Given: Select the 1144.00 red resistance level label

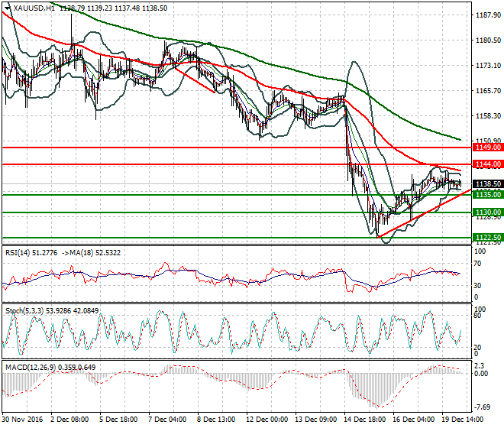Looking at the screenshot, I should pos(488,164).
